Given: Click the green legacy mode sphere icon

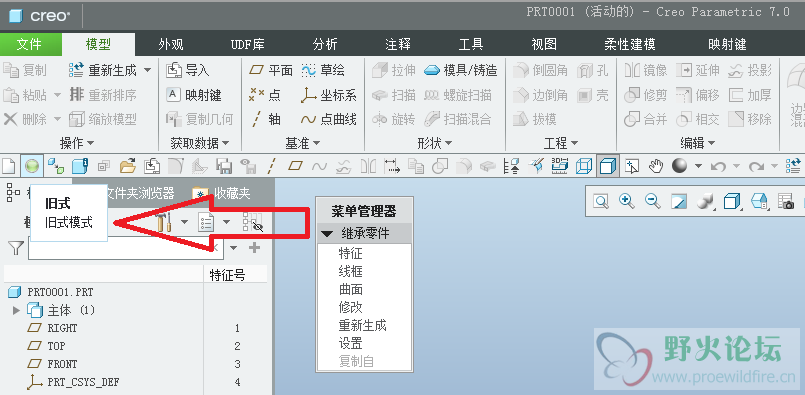Looking at the screenshot, I should click(32, 166).
